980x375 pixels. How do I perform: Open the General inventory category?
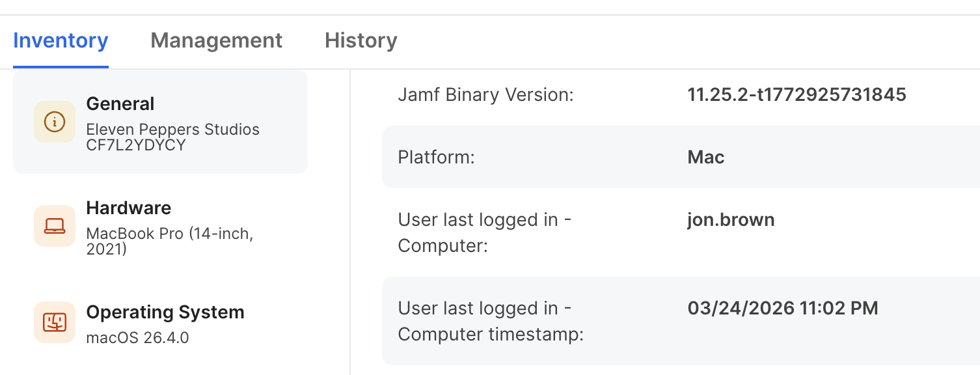pos(120,103)
